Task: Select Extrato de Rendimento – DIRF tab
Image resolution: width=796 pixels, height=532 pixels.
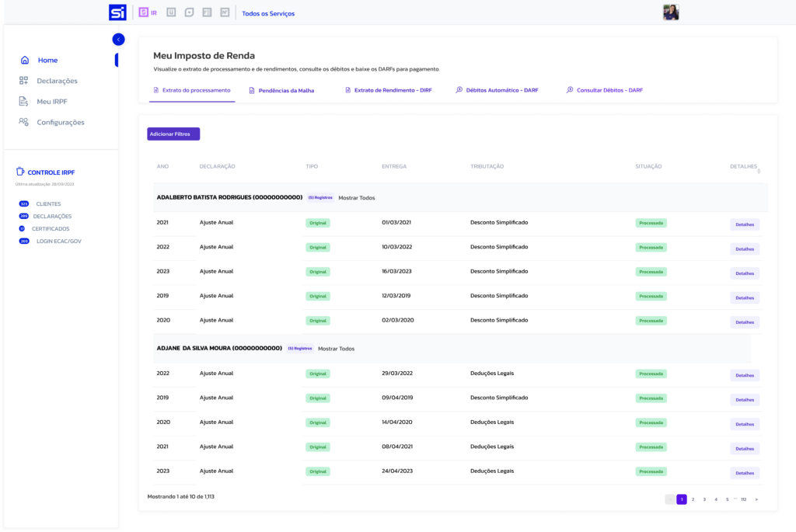Action: pos(388,90)
